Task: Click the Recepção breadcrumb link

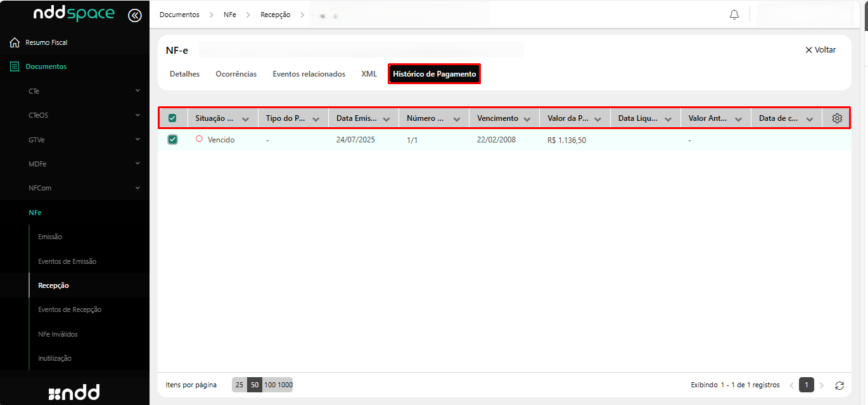Action: [275, 15]
